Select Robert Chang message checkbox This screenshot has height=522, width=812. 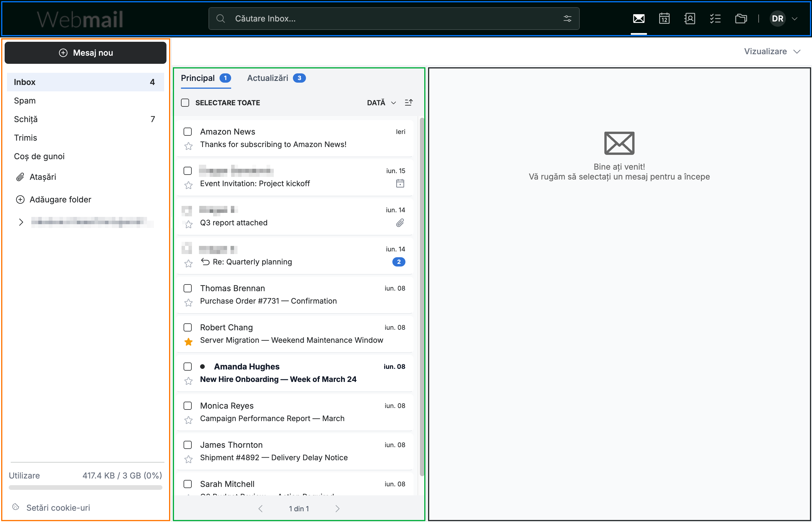[x=187, y=327]
